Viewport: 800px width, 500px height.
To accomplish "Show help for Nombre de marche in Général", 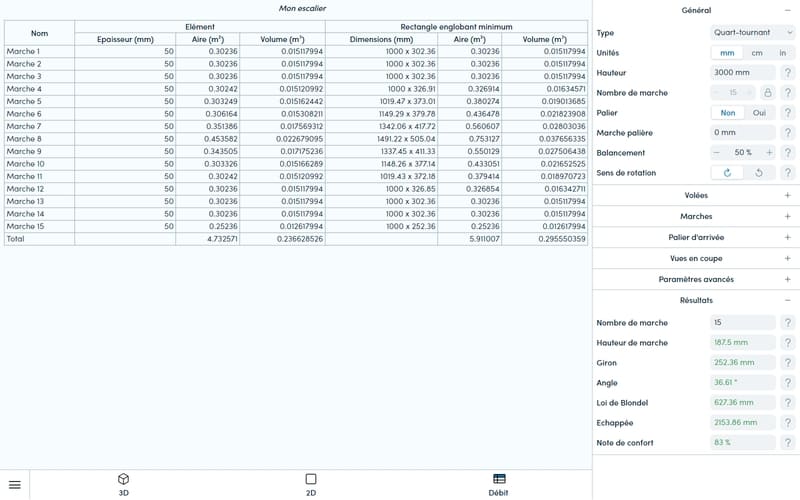I will tap(788, 92).
